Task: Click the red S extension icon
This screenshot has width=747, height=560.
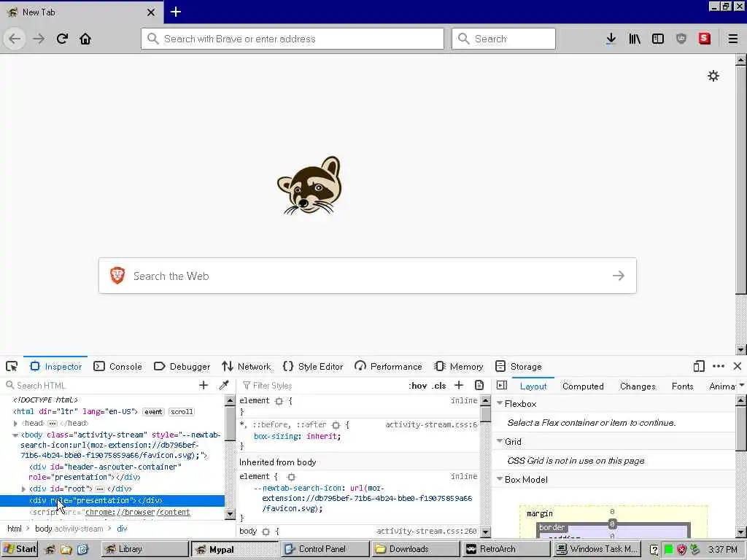Action: pos(705,39)
